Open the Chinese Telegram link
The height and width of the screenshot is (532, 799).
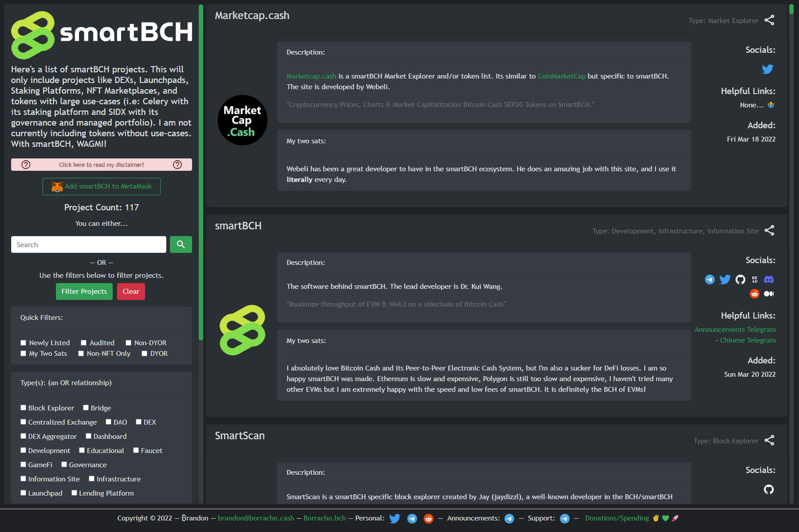coord(748,340)
